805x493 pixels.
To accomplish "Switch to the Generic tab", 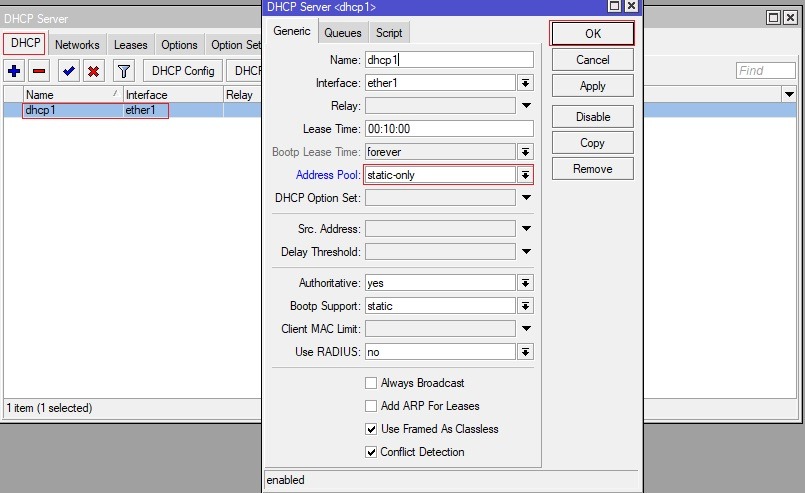I will pyautogui.click(x=292, y=31).
